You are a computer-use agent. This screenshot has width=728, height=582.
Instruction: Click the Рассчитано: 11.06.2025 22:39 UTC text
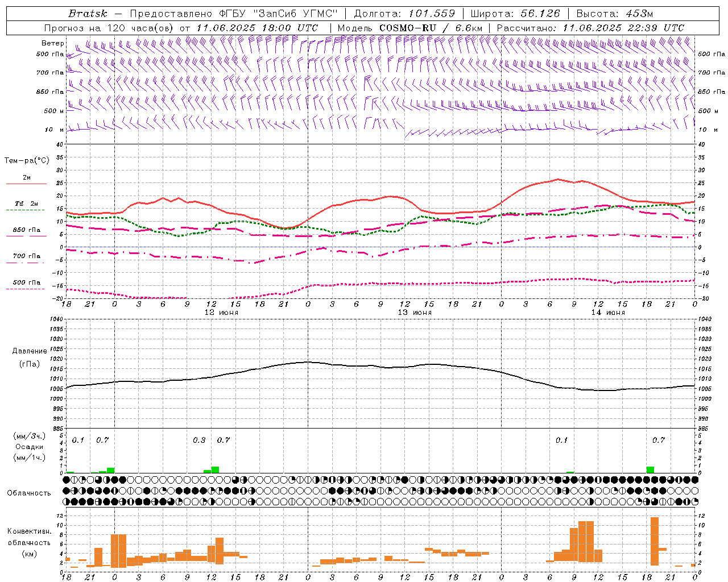[x=590, y=28]
